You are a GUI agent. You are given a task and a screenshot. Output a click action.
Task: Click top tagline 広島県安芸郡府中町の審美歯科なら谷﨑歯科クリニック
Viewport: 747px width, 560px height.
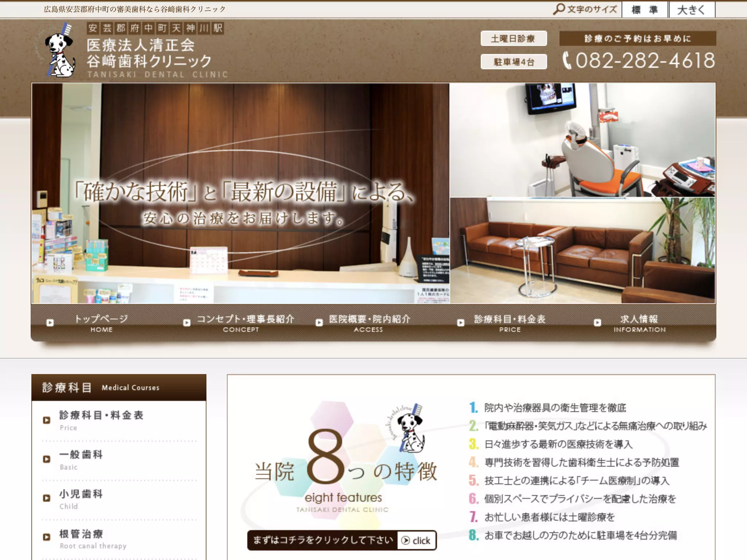click(135, 9)
